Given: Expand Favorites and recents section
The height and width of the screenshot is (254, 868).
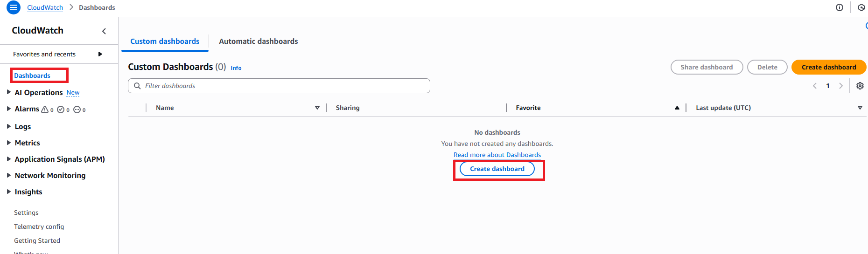Looking at the screenshot, I should (x=100, y=54).
